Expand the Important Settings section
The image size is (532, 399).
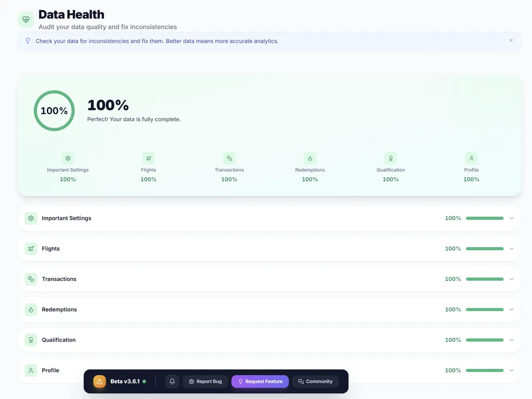(512, 218)
